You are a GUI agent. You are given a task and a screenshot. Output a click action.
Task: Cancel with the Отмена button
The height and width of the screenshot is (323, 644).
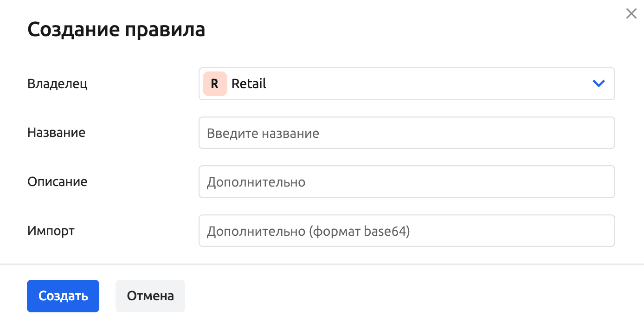tap(150, 296)
